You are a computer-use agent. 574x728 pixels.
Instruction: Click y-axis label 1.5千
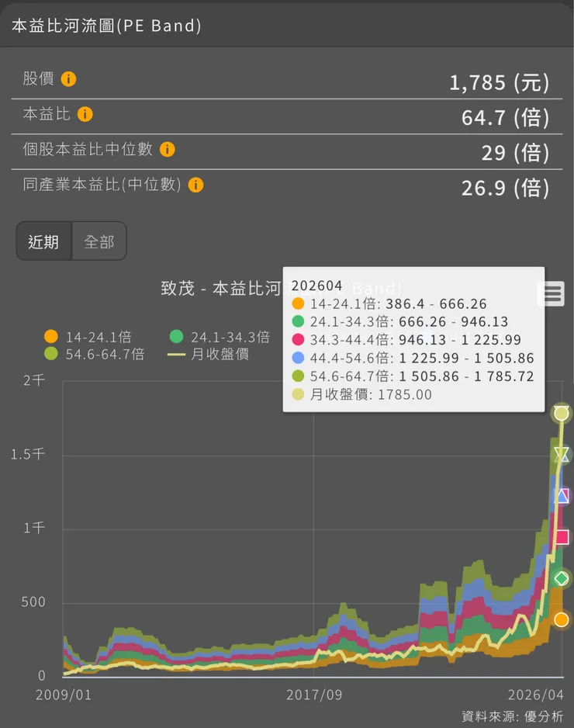(x=28, y=454)
